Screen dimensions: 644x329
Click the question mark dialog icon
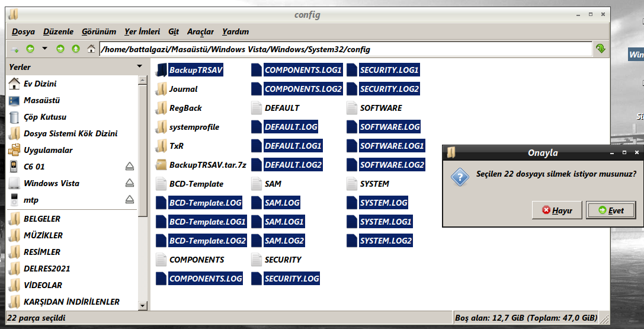click(x=460, y=177)
